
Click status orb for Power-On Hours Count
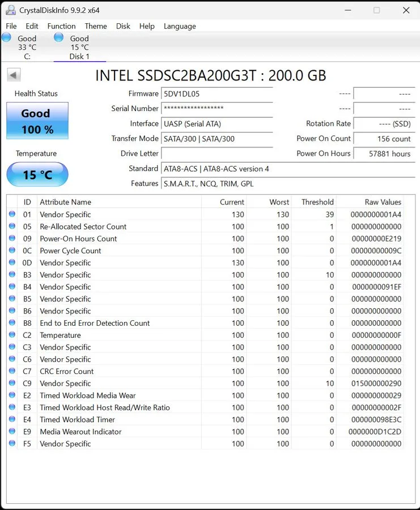click(12, 238)
